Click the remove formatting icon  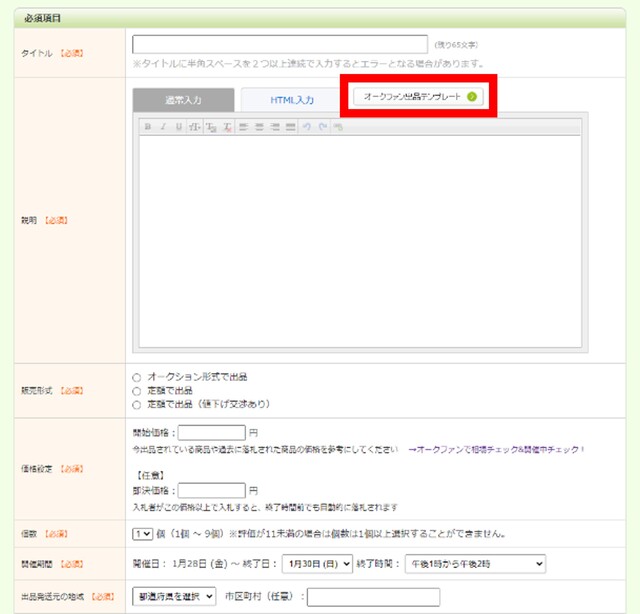click(x=228, y=127)
